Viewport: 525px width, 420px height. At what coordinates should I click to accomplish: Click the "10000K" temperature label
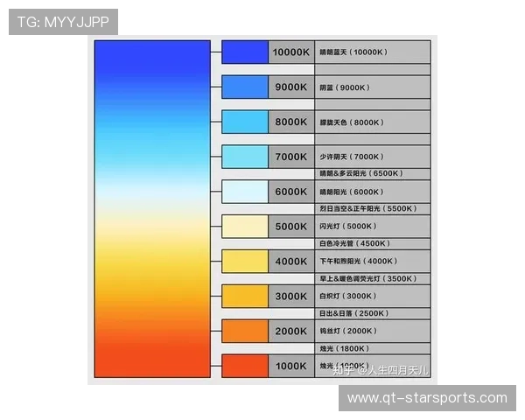pyautogui.click(x=291, y=52)
